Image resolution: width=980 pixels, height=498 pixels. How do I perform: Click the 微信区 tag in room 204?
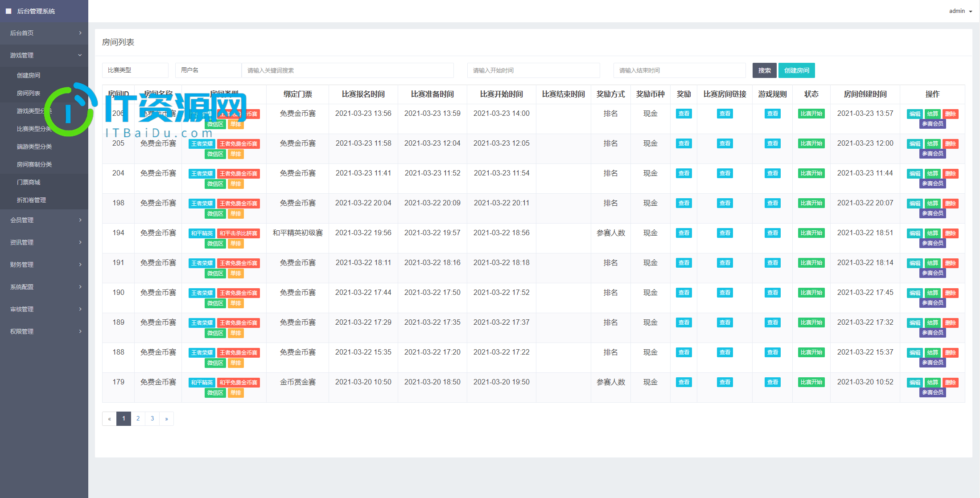point(215,184)
